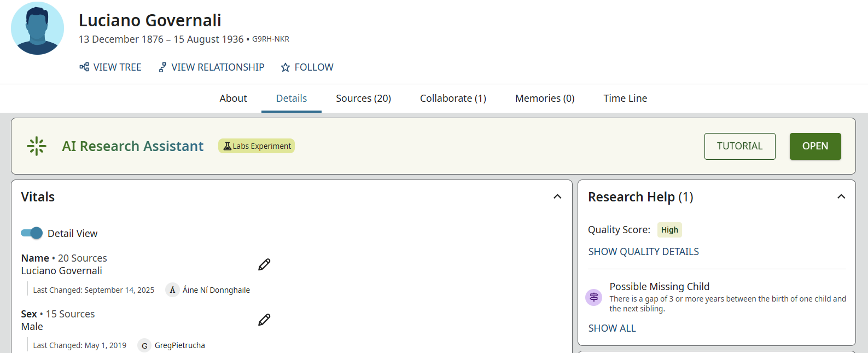Click the View Relationship icon
Screen dimensions: 868x353
click(162, 67)
